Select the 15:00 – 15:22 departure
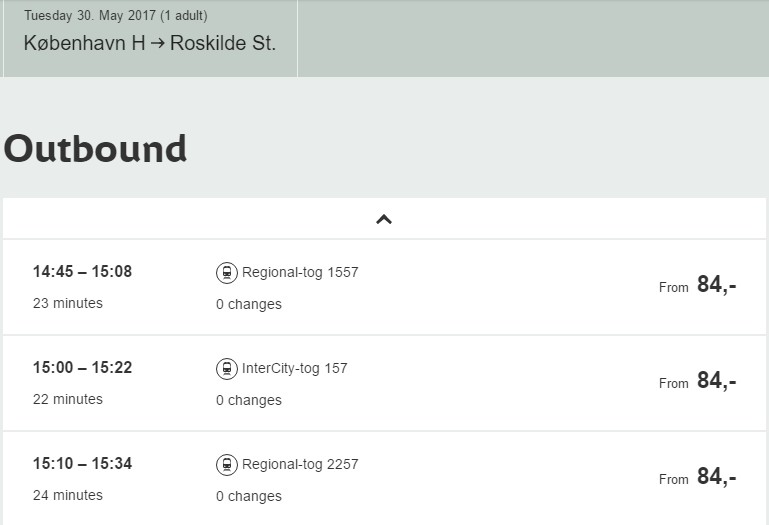Screen dimensions: 769x525 [x=82, y=368]
